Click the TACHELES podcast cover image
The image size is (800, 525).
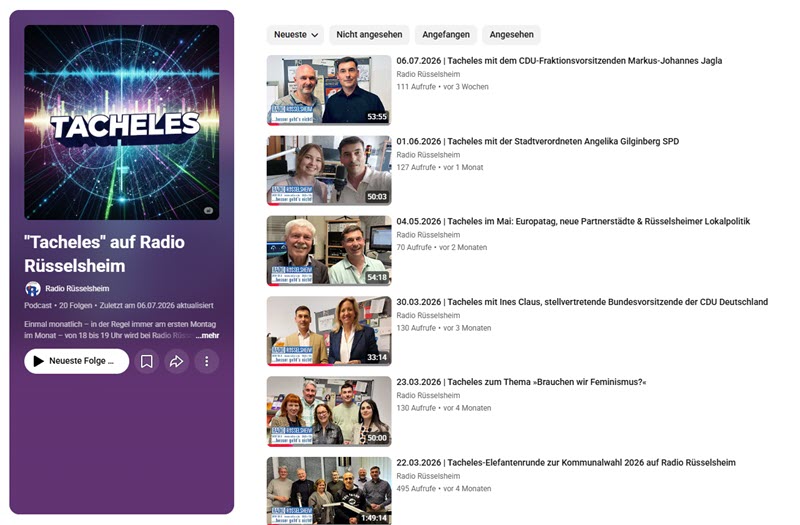point(121,122)
